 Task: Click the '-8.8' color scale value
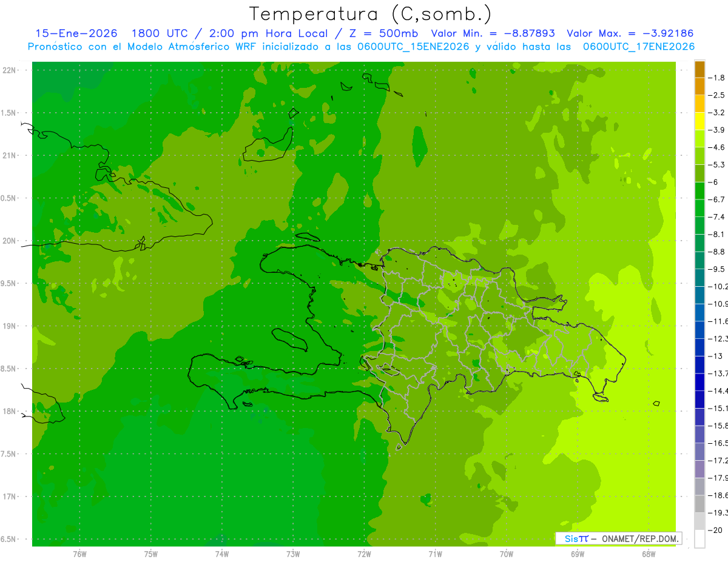[718, 252]
